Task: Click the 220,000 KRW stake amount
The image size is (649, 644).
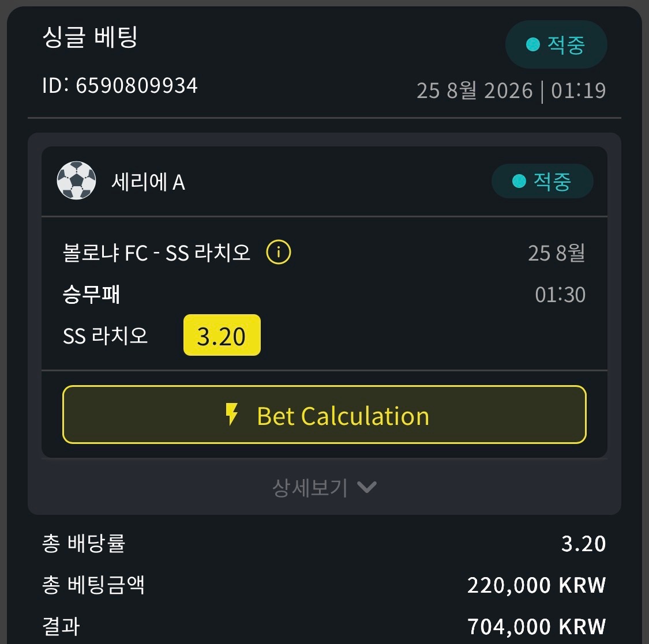Action: (x=537, y=585)
